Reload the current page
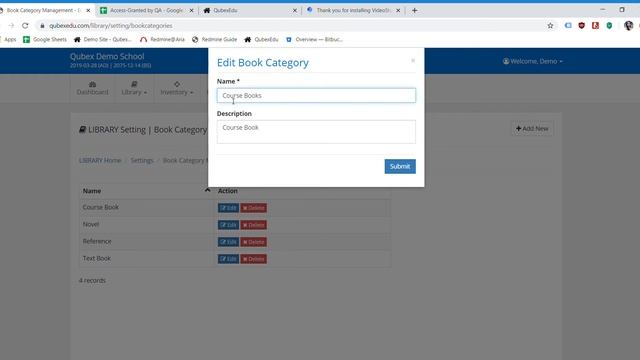Viewport: 640px width, 360px height. coord(25,26)
